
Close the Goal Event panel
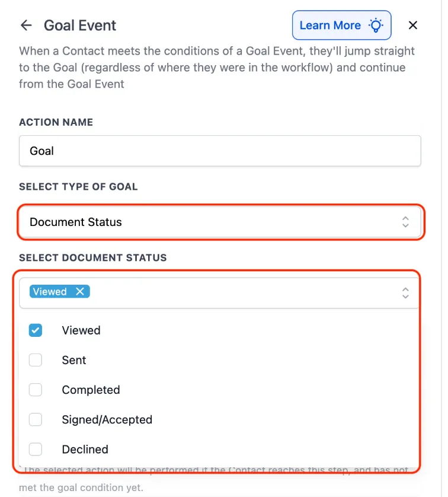[x=413, y=25]
